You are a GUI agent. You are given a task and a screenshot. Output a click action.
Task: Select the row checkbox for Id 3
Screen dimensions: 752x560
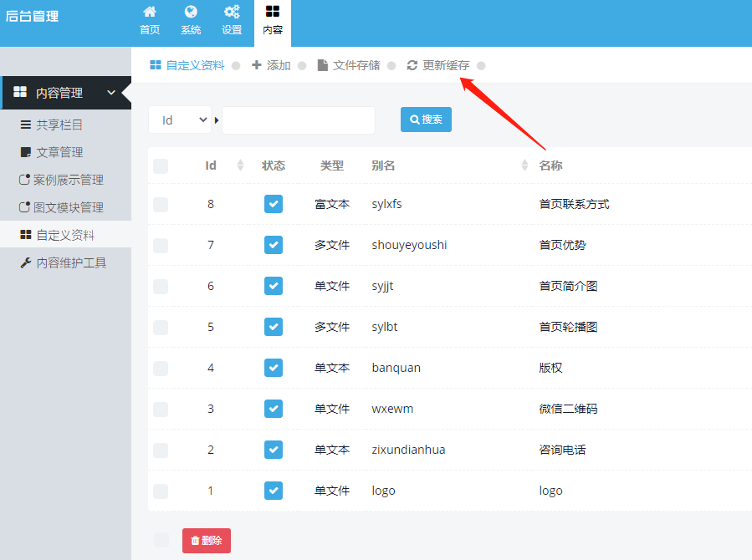click(x=161, y=410)
